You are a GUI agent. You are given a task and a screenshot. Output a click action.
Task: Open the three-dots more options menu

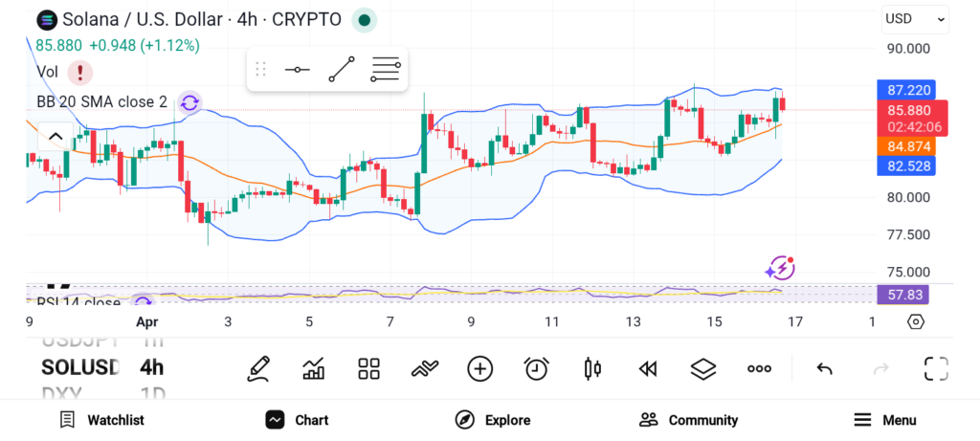759,368
